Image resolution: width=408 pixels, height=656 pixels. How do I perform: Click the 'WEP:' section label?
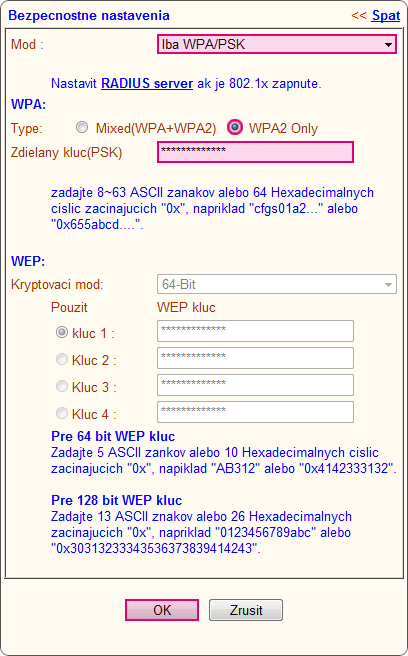coord(28,261)
